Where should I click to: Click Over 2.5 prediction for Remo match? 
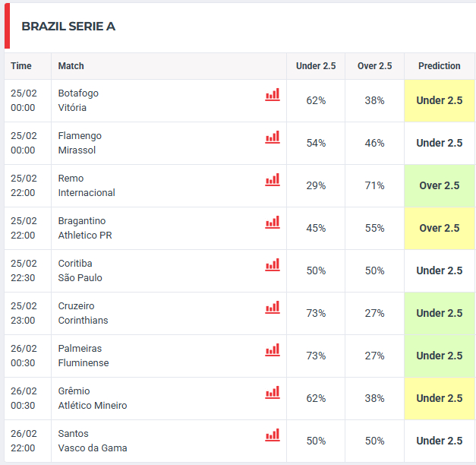coord(440,185)
